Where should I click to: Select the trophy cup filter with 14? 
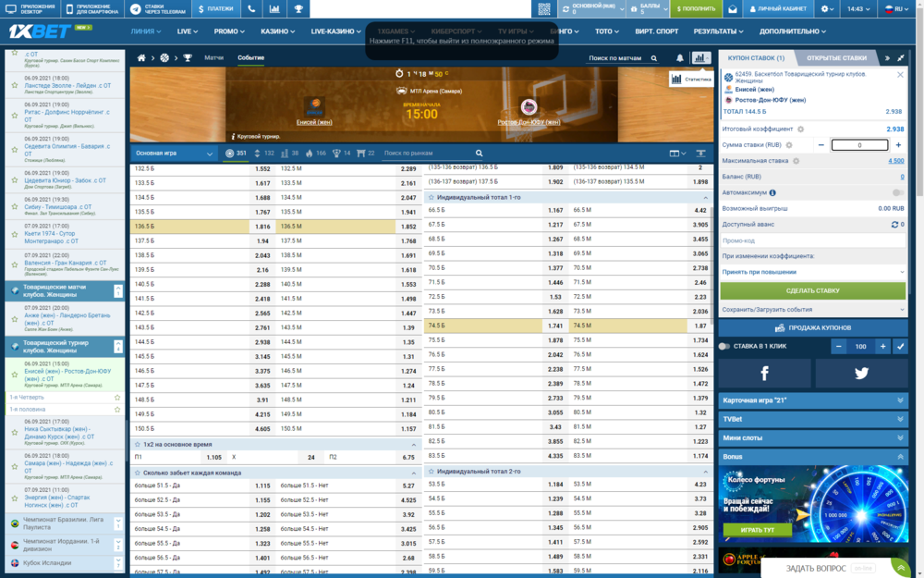336,154
